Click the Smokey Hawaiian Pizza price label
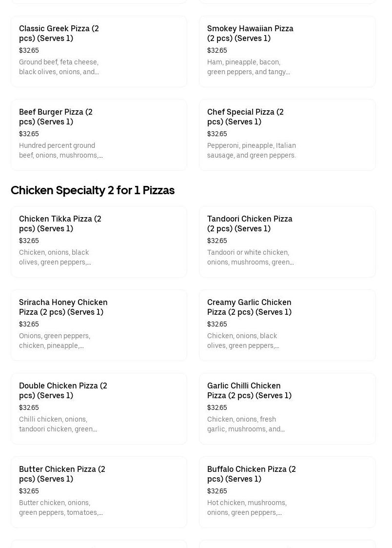Image resolution: width=392 pixels, height=548 pixels. (x=217, y=50)
